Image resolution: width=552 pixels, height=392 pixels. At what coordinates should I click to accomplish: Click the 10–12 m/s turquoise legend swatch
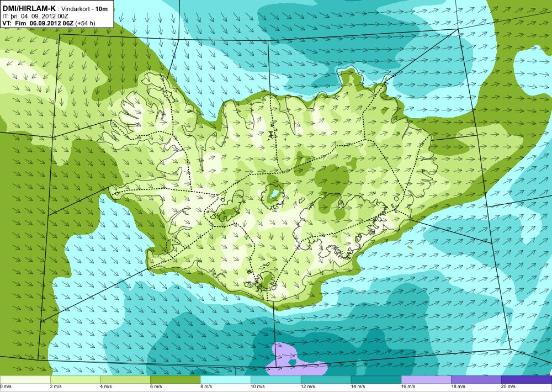[x=275, y=380]
